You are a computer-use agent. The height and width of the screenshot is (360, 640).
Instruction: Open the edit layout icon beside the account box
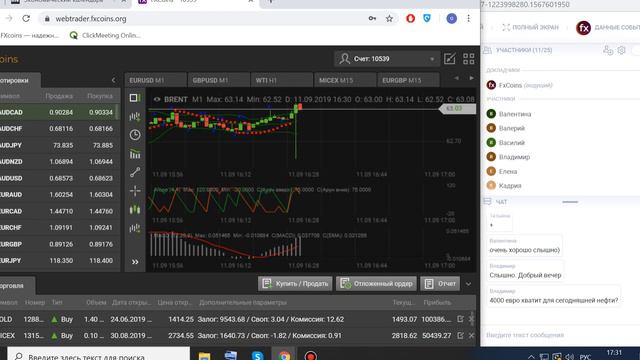pos(449,59)
